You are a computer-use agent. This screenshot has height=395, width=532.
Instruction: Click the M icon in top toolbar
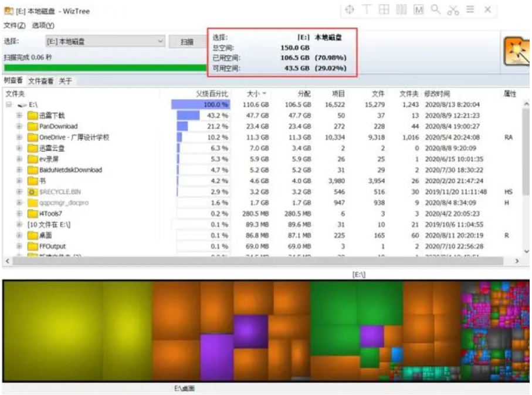click(x=419, y=9)
